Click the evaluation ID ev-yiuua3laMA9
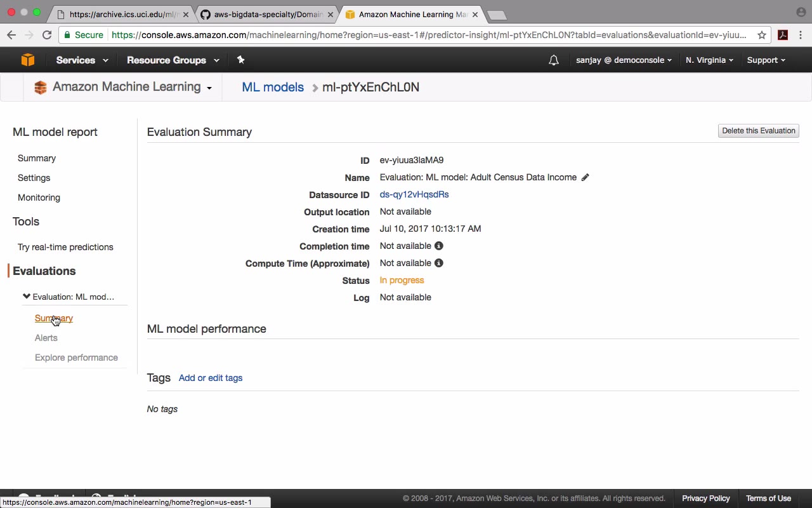 click(x=412, y=160)
